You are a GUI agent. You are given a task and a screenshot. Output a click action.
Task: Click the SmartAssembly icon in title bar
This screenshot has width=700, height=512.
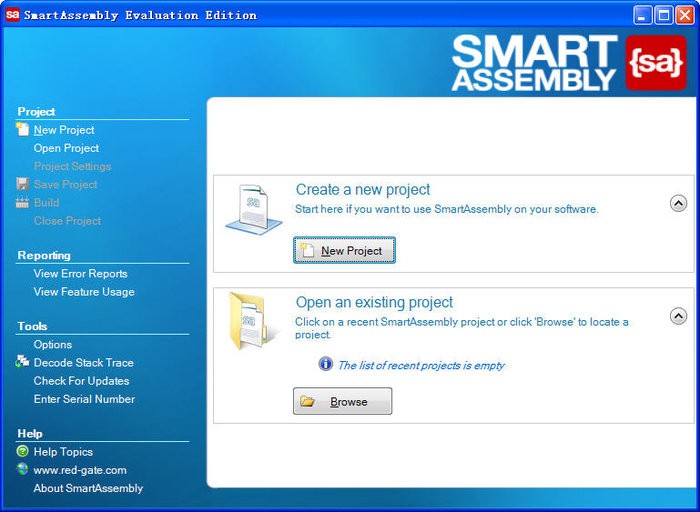click(x=13, y=15)
